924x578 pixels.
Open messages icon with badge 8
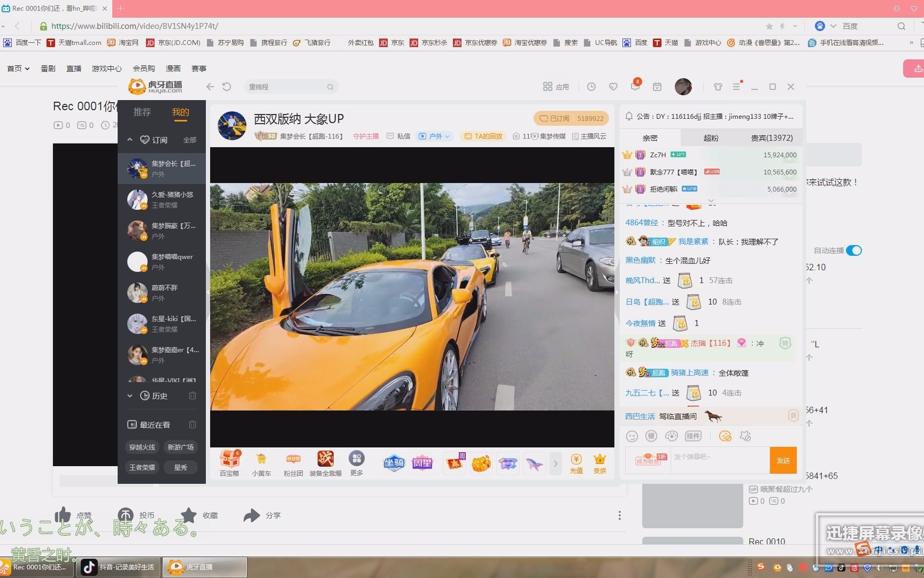(x=635, y=86)
